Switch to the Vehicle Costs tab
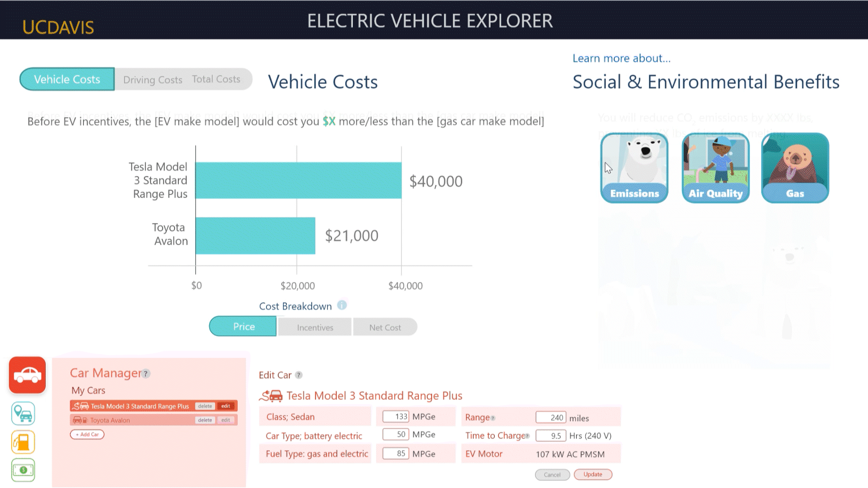The image size is (868, 488). (67, 79)
